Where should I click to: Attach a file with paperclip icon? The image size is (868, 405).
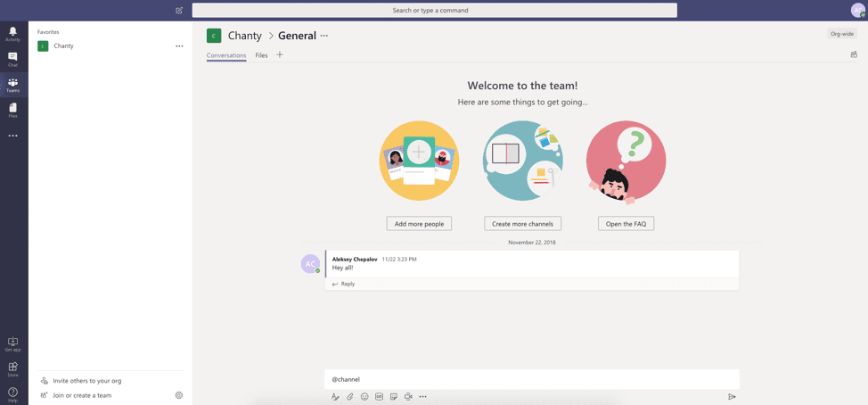tap(350, 396)
